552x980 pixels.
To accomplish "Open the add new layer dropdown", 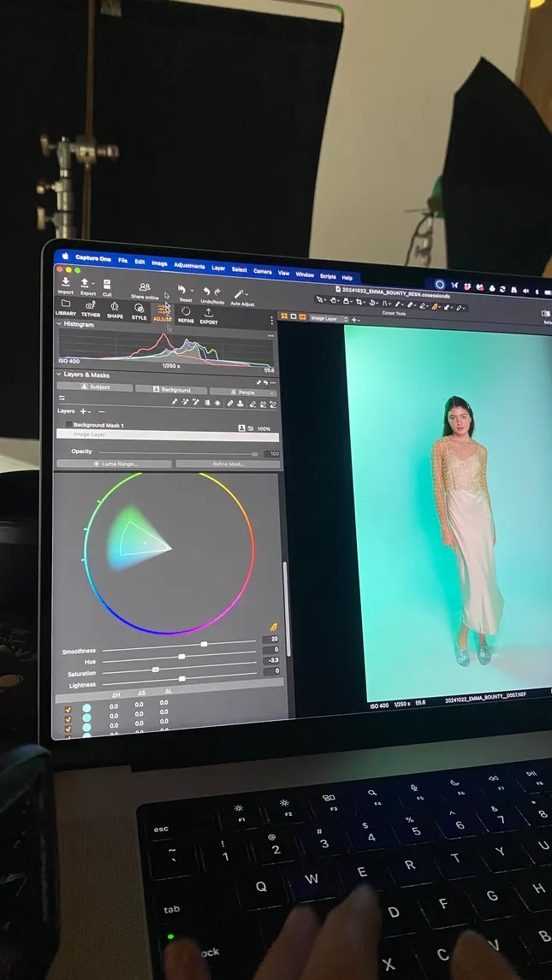I will pyautogui.click(x=85, y=411).
